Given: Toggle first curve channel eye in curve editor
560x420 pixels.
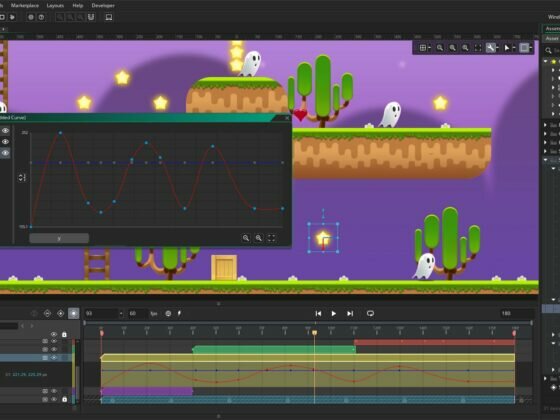Looking at the screenshot, I should (x=5, y=131).
